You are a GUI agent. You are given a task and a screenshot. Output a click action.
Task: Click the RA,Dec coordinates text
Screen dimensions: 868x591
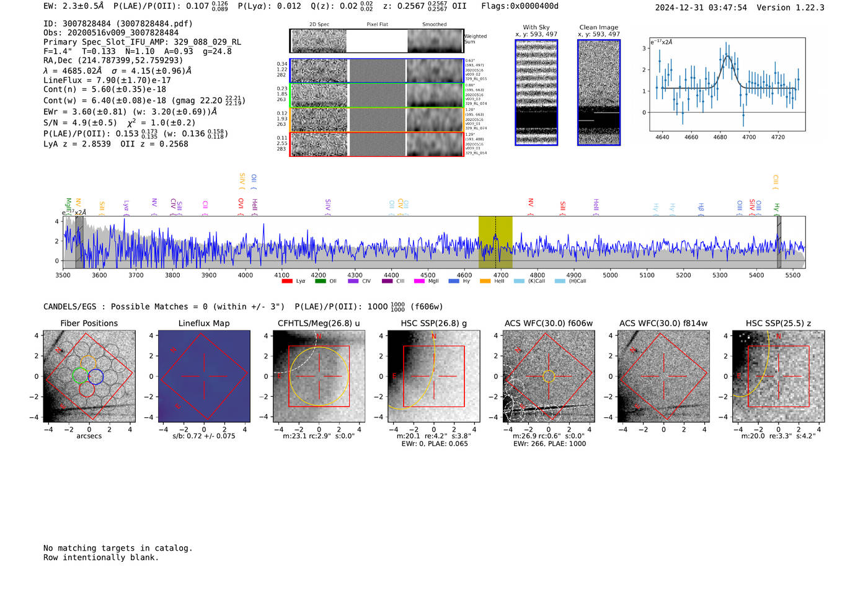click(113, 60)
